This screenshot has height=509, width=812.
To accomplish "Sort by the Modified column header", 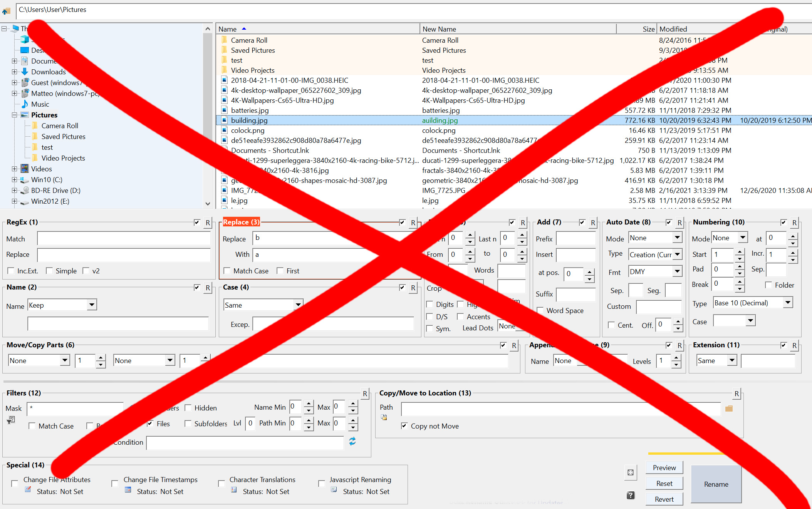I will (673, 29).
